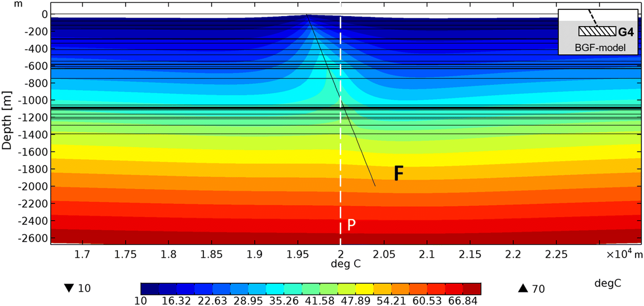
Task: Click the dashed fault line in inset
Action: point(592,16)
